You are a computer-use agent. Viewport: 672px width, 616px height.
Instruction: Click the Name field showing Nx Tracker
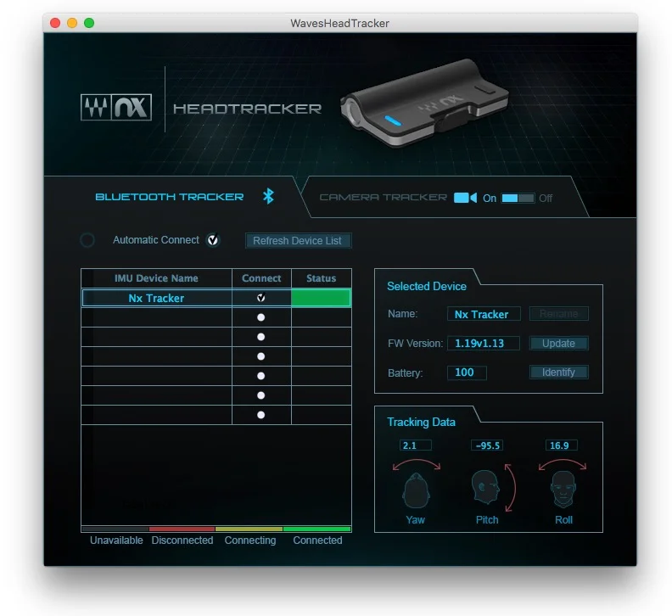[x=484, y=314]
